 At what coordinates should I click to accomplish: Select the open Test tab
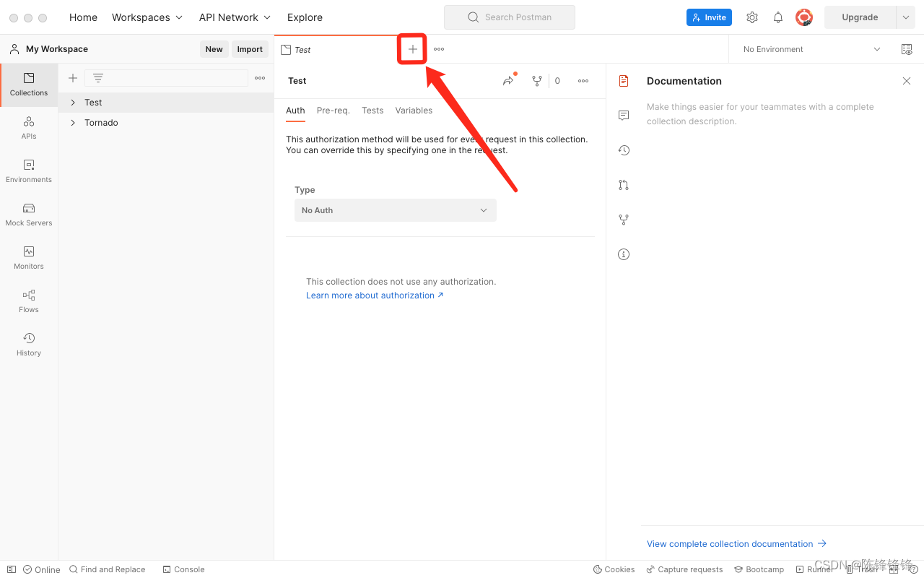coord(336,49)
